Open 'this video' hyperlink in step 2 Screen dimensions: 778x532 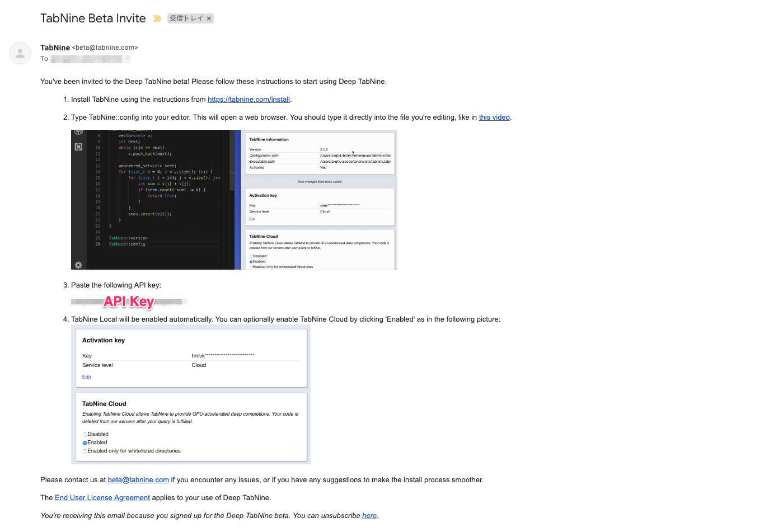(x=494, y=117)
